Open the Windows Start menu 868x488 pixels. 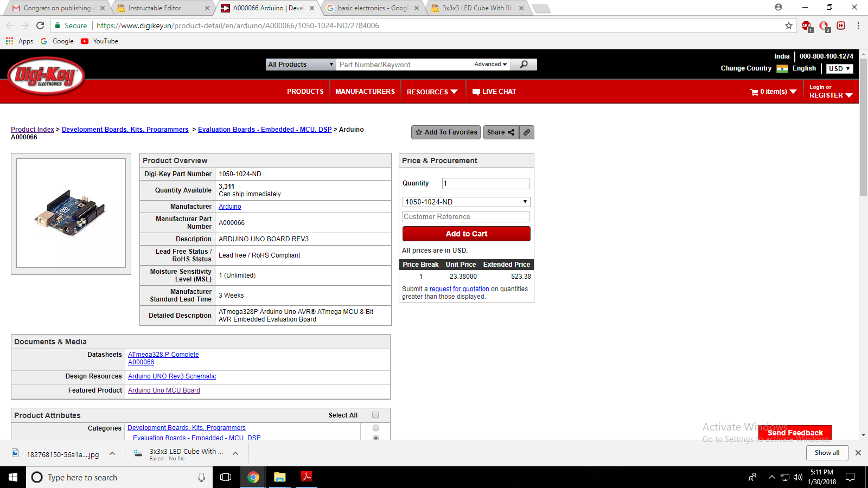[13, 477]
